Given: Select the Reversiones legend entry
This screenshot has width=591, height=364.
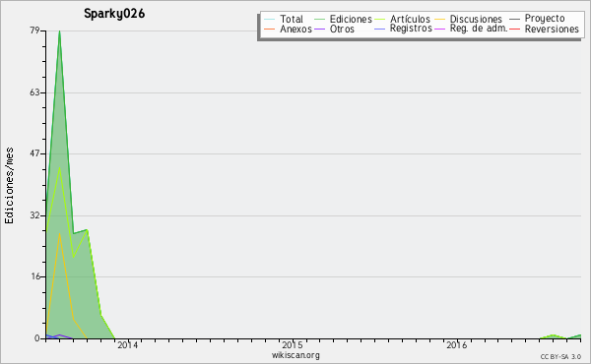Looking at the screenshot, I should 552,29.
